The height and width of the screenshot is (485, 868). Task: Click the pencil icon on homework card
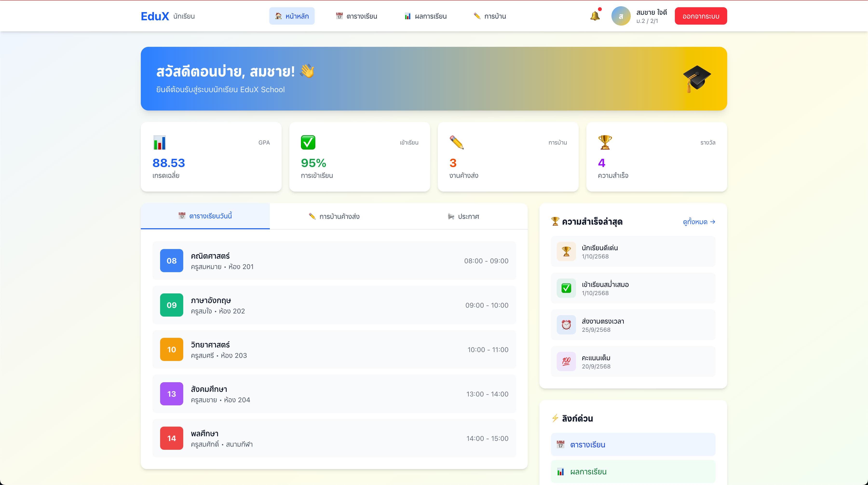tap(457, 142)
